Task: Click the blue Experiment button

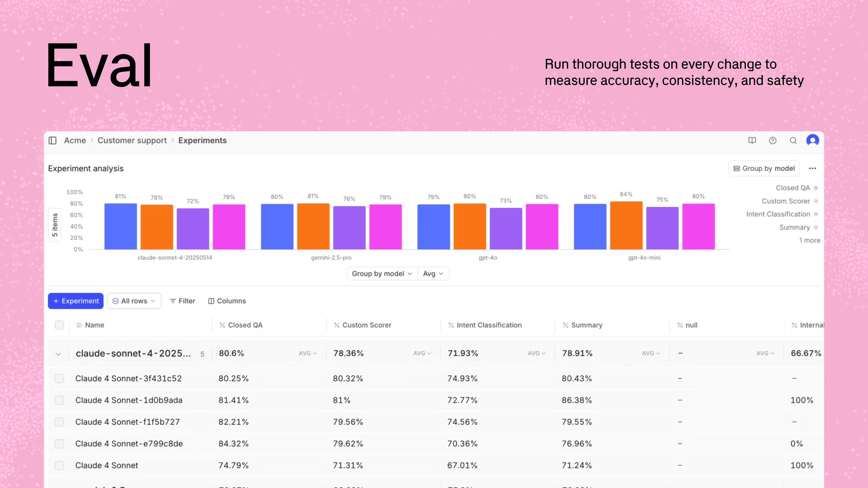Action: [76, 301]
